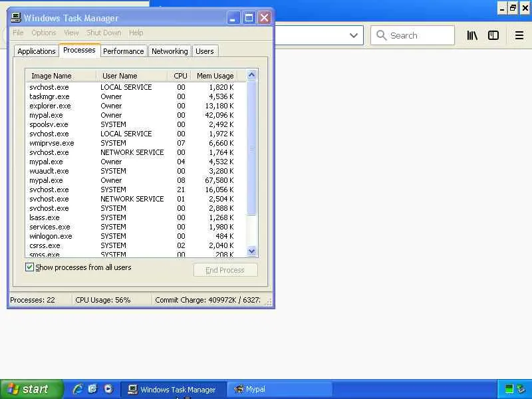Select mypal.exe using 4,532 K
This screenshot has height=399, width=532.
[x=136, y=162]
